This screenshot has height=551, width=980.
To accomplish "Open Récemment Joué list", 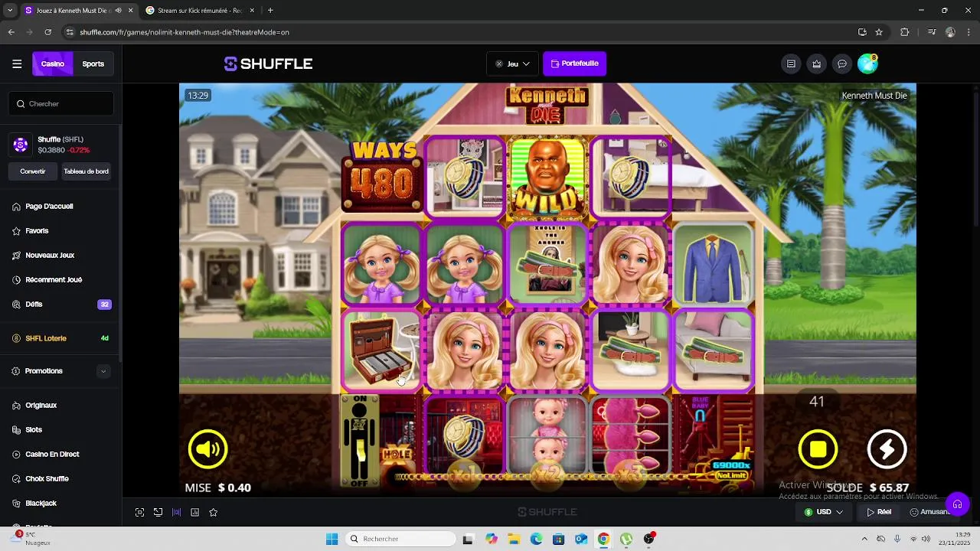I will [54, 280].
